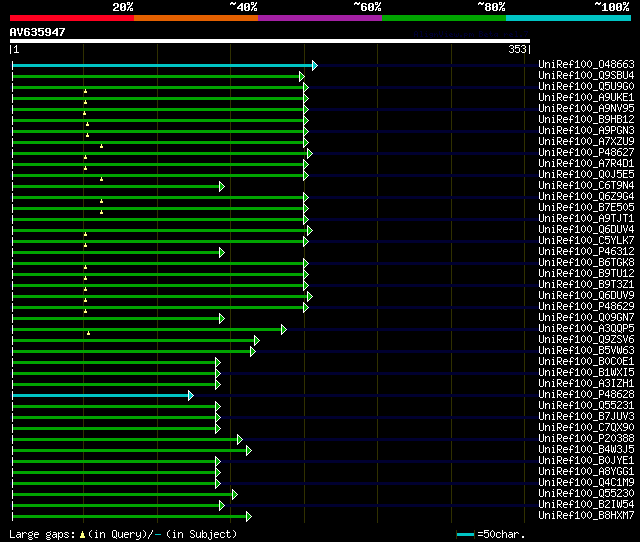The image size is (640, 542).
Task: Open the UniRef100_A9UKE1 hit label
Action: pyautogui.click(x=586, y=98)
